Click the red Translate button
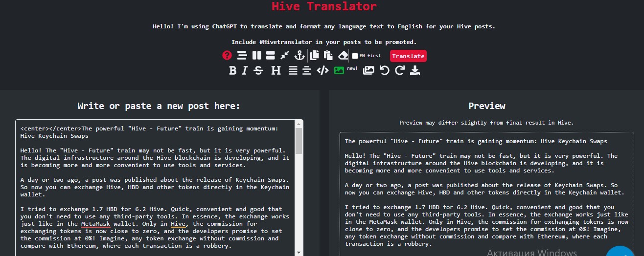 point(408,56)
